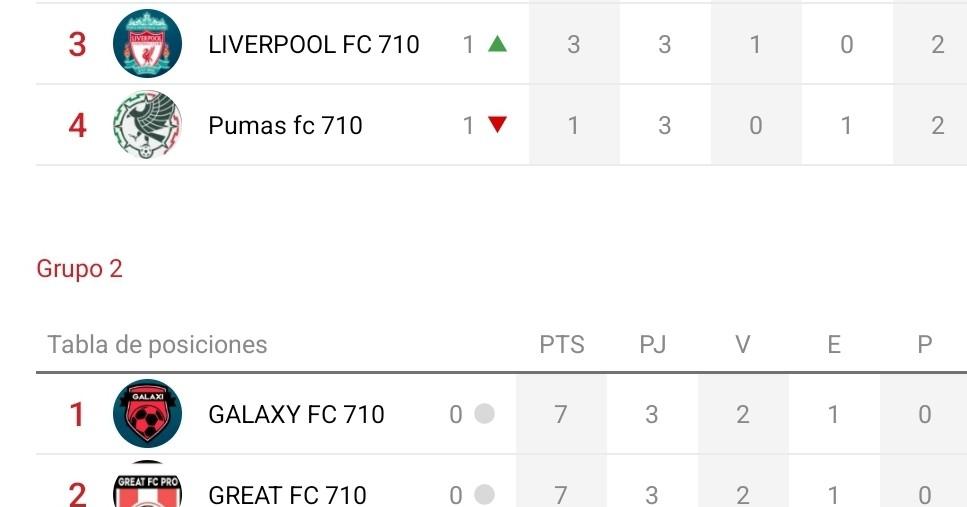
Task: Click the Pumas fc 710 team crest
Action: pyautogui.click(x=147, y=125)
